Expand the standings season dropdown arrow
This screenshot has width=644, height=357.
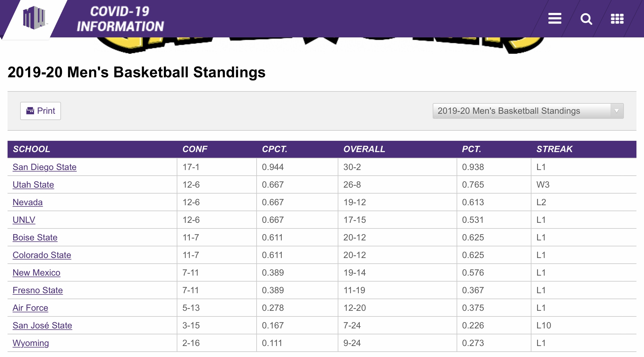[617, 111]
